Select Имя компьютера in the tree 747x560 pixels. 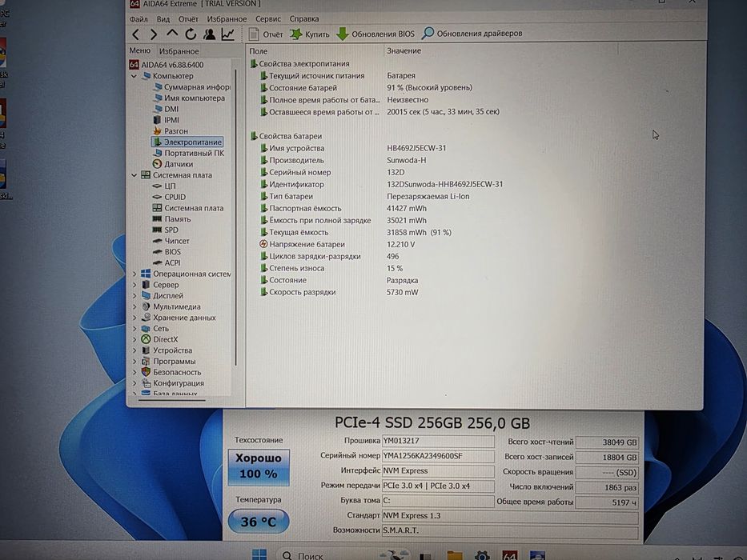(189, 98)
